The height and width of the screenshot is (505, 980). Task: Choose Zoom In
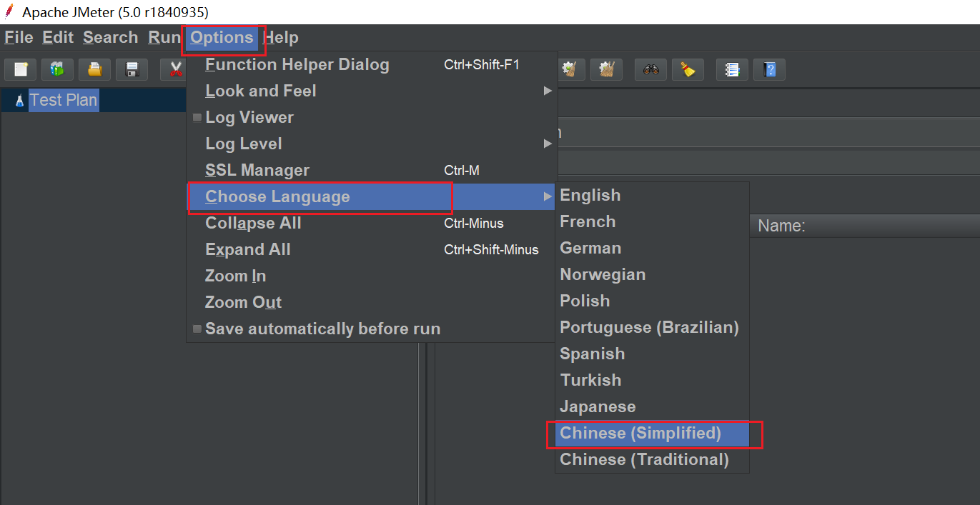(x=371, y=276)
